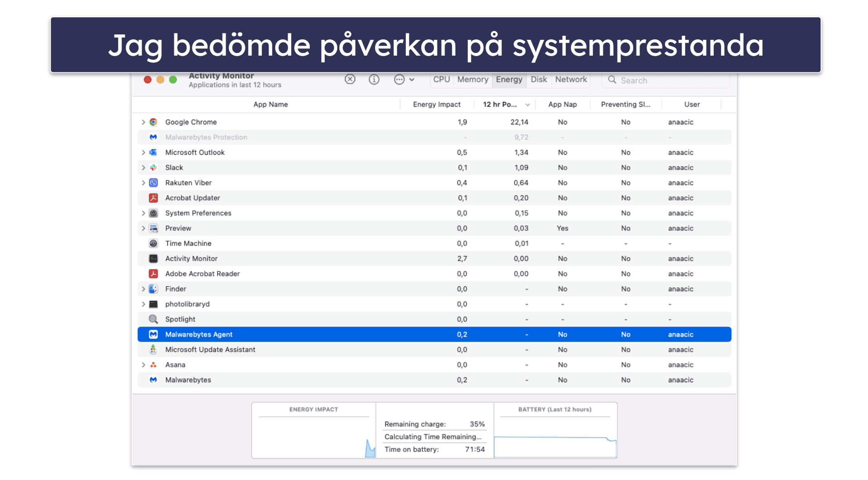Click the yellow minimize window button
Image resolution: width=868 pixels, height=480 pixels.
click(x=160, y=80)
